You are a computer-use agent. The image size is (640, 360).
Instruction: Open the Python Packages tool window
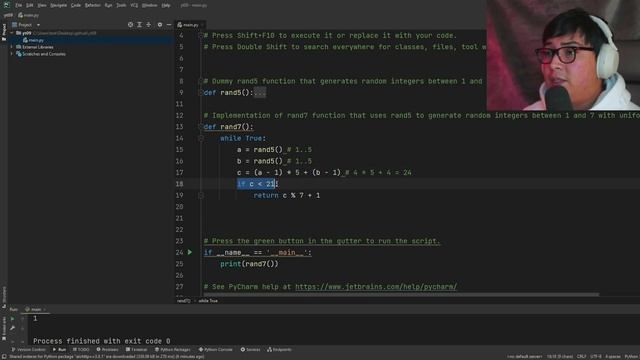(x=172, y=350)
